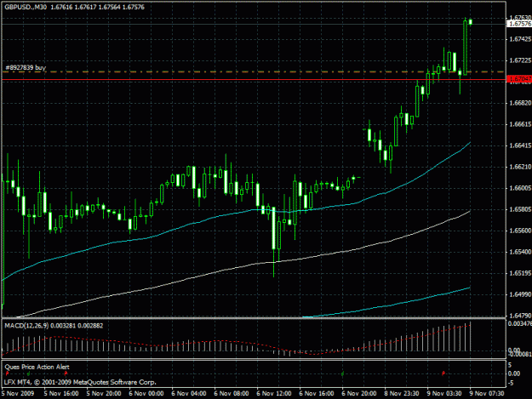Click green alert arrow above 6 Nov 20:00
532x399 pixels.
point(343,373)
